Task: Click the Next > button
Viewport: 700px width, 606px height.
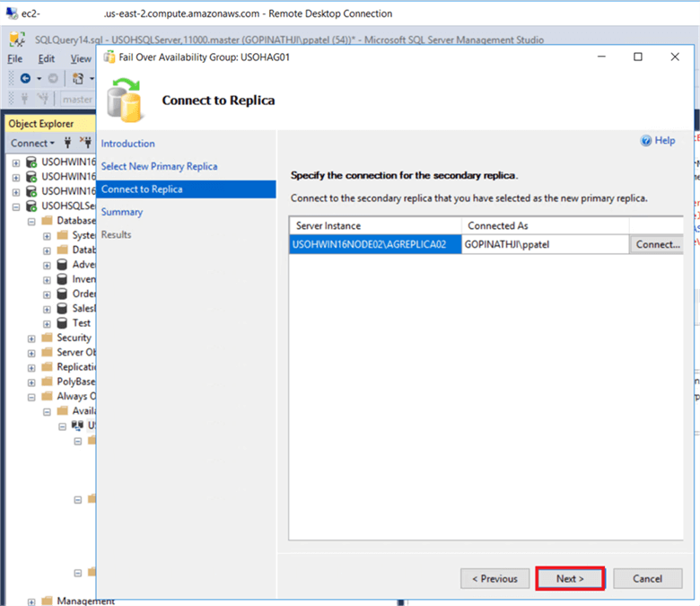Action: [570, 578]
